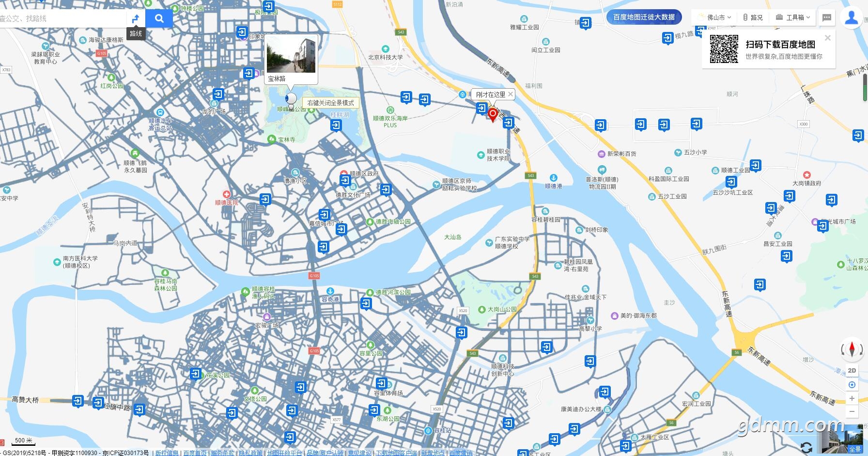Open the 版权信息 footer link
The height and width of the screenshot is (456, 868).
pyautogui.click(x=167, y=453)
